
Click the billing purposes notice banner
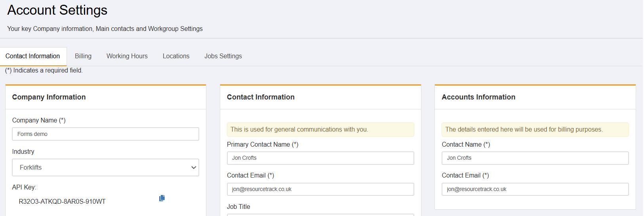(535, 129)
